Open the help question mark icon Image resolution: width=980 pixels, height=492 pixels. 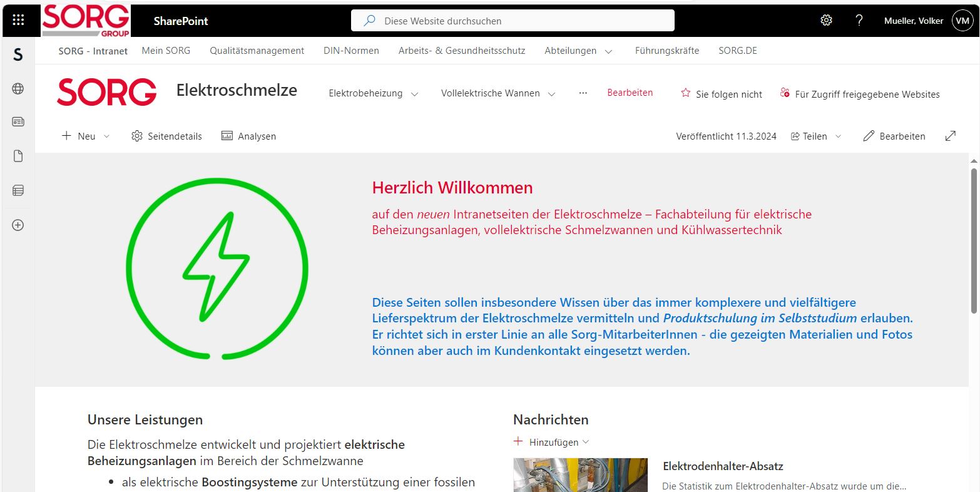(859, 20)
